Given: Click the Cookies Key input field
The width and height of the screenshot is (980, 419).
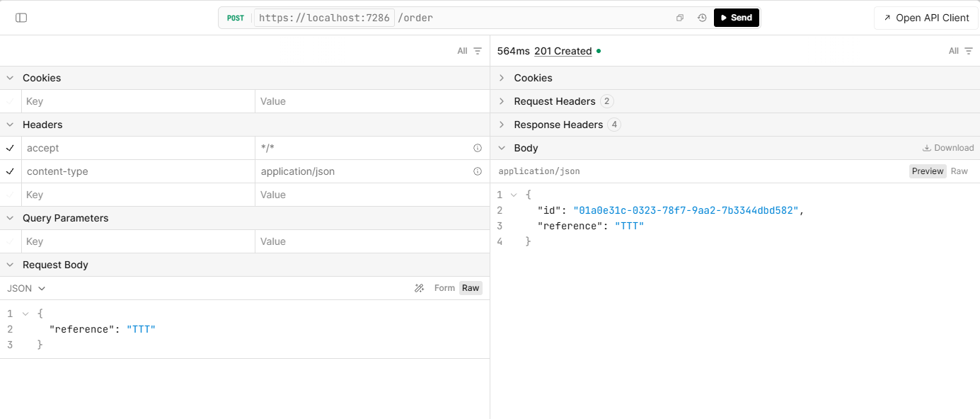Looking at the screenshot, I should click(x=138, y=101).
